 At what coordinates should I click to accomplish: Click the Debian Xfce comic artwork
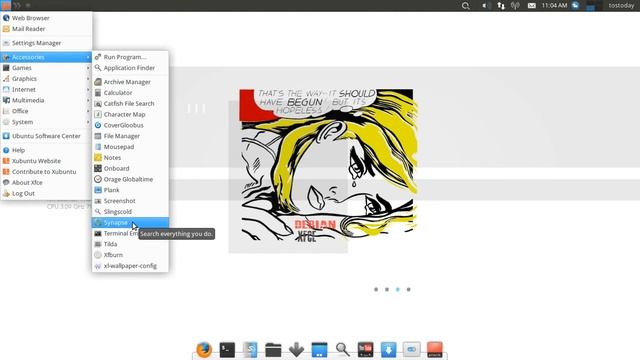328,165
